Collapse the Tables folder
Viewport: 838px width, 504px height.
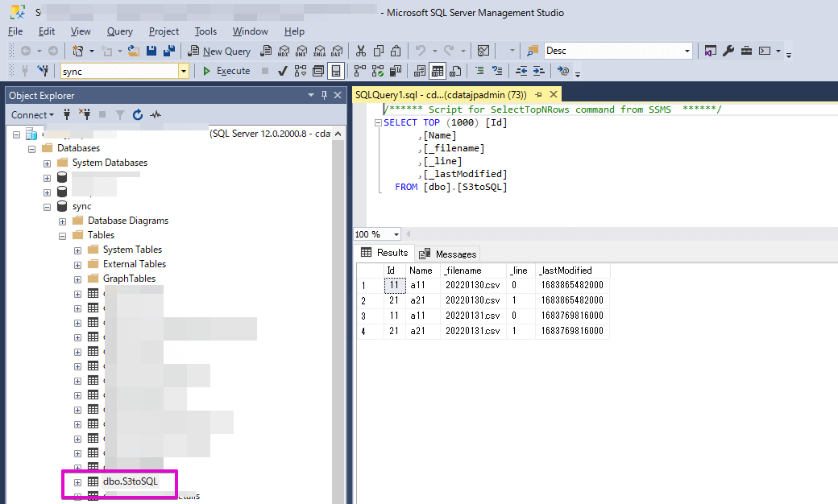tap(63, 236)
